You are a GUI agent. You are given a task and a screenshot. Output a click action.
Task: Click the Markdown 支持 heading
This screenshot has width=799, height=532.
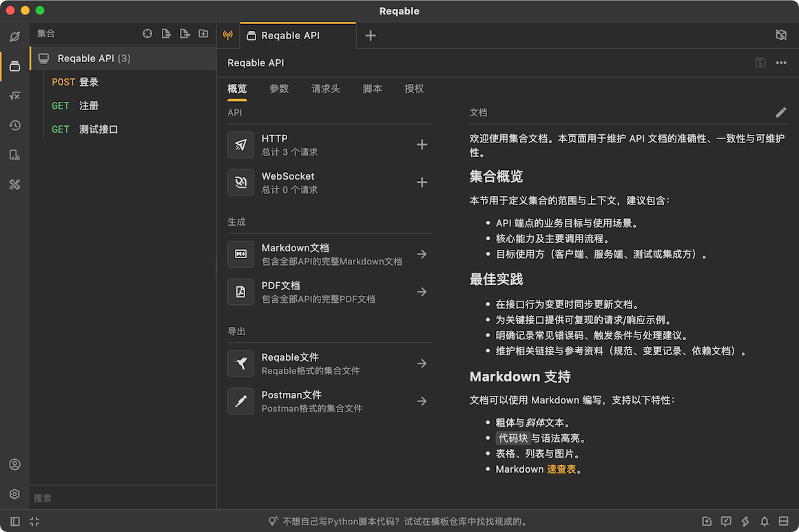pos(520,376)
